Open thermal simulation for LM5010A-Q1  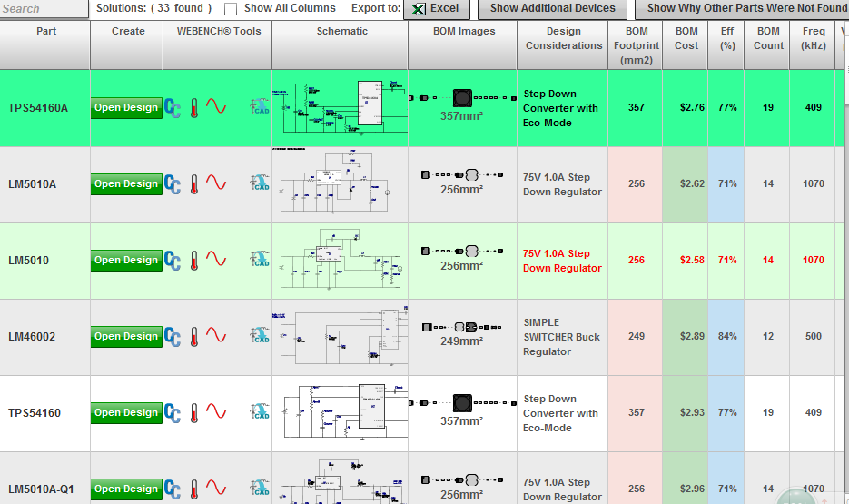[194, 489]
